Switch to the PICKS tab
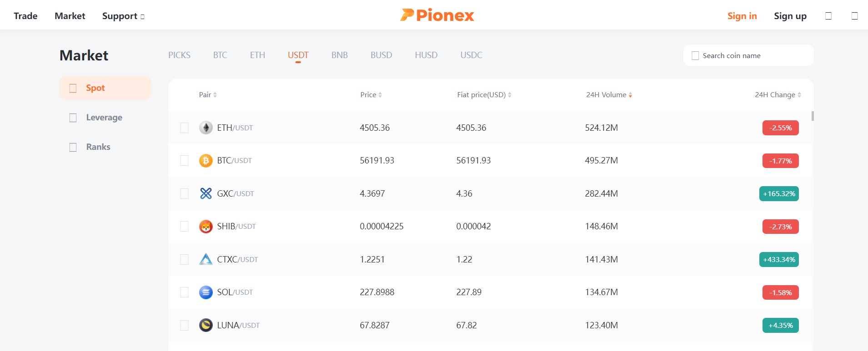This screenshot has height=351, width=868. click(x=179, y=55)
